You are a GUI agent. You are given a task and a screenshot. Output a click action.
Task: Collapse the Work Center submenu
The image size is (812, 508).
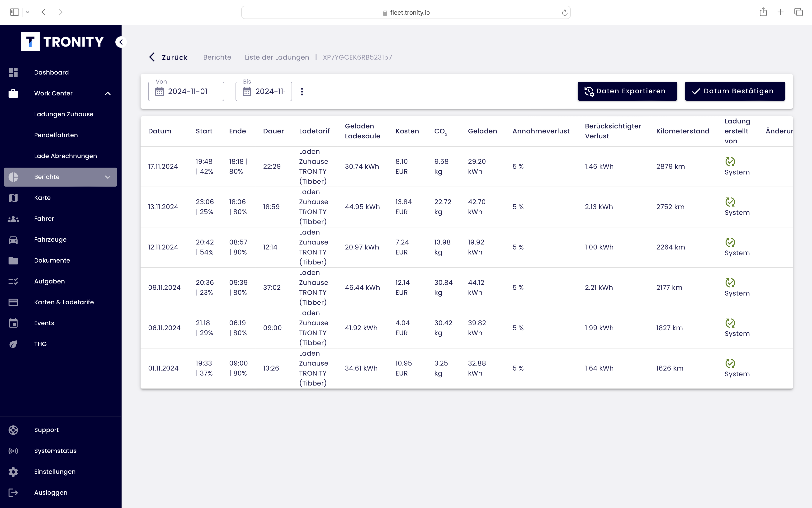pyautogui.click(x=108, y=93)
